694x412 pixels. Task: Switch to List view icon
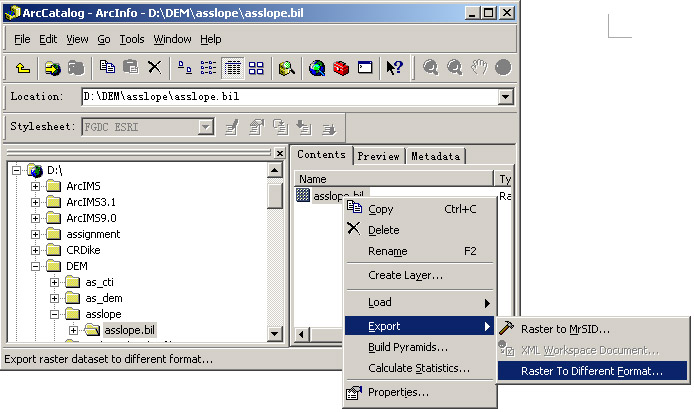click(208, 68)
